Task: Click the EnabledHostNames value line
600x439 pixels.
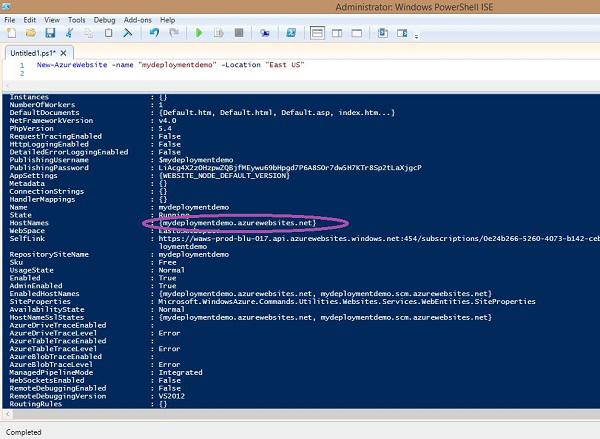Action: [325, 294]
